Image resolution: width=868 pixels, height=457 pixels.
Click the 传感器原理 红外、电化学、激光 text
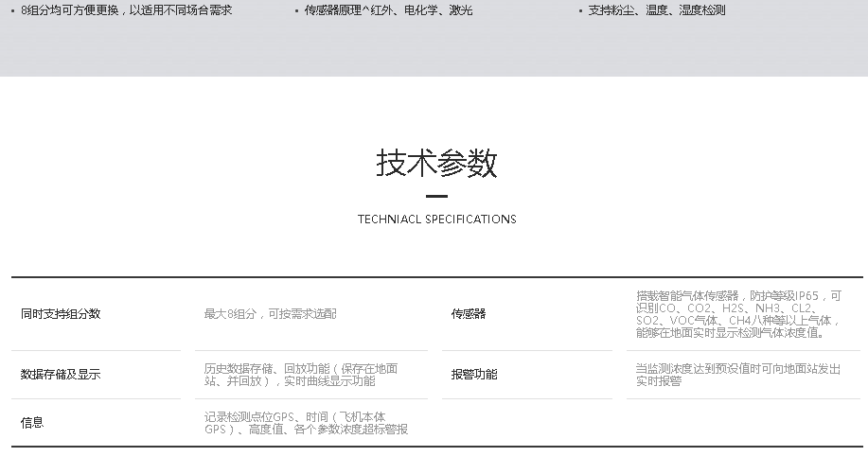[x=388, y=10]
